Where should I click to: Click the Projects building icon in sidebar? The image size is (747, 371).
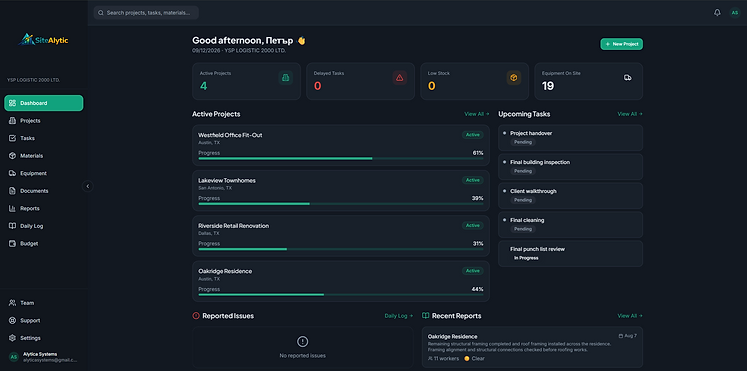[12, 120]
